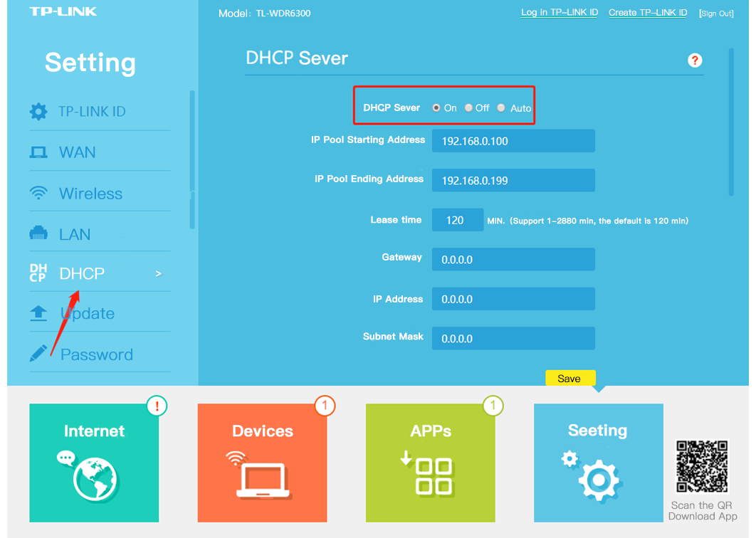Save the DHCP settings
Screen dimensions: 756x538
click(570, 378)
